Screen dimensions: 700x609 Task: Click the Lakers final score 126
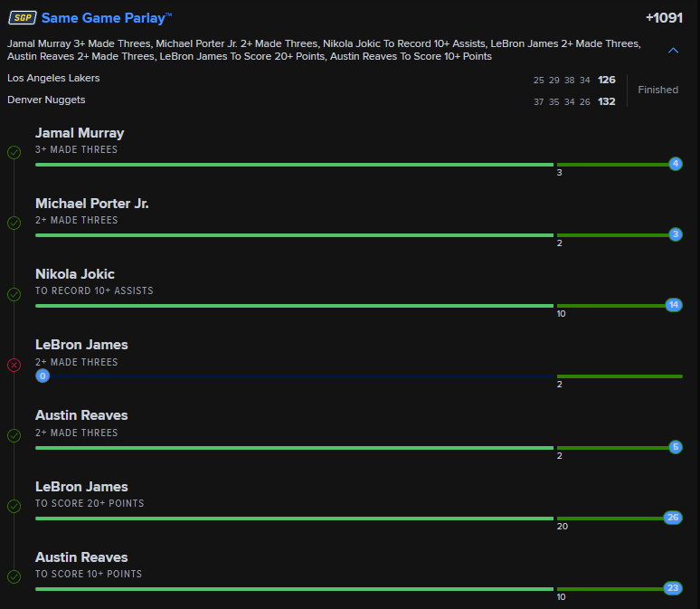[606, 80]
